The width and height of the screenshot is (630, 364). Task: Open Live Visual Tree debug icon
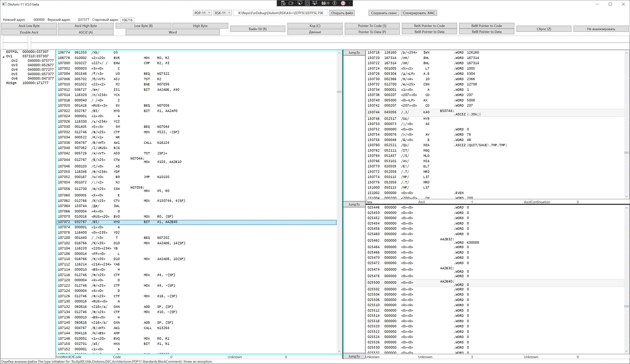click(283, 3)
